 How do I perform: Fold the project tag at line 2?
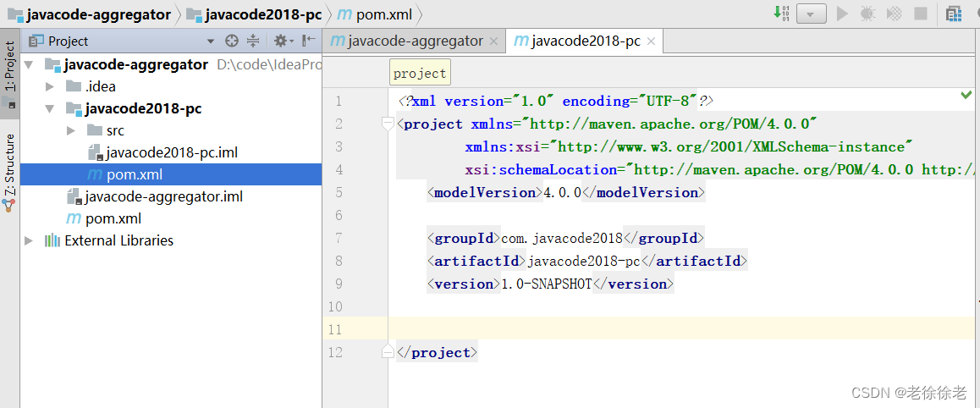tap(388, 124)
